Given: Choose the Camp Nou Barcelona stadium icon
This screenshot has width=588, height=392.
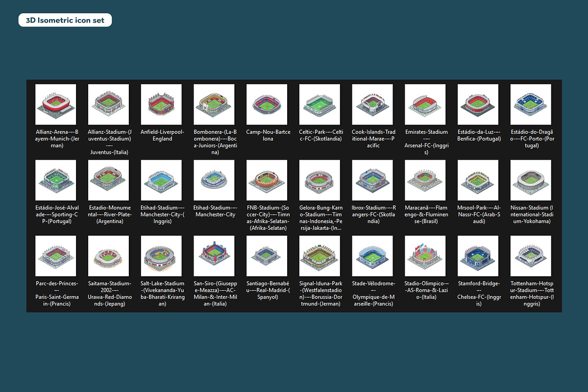Looking at the screenshot, I should [267, 104].
